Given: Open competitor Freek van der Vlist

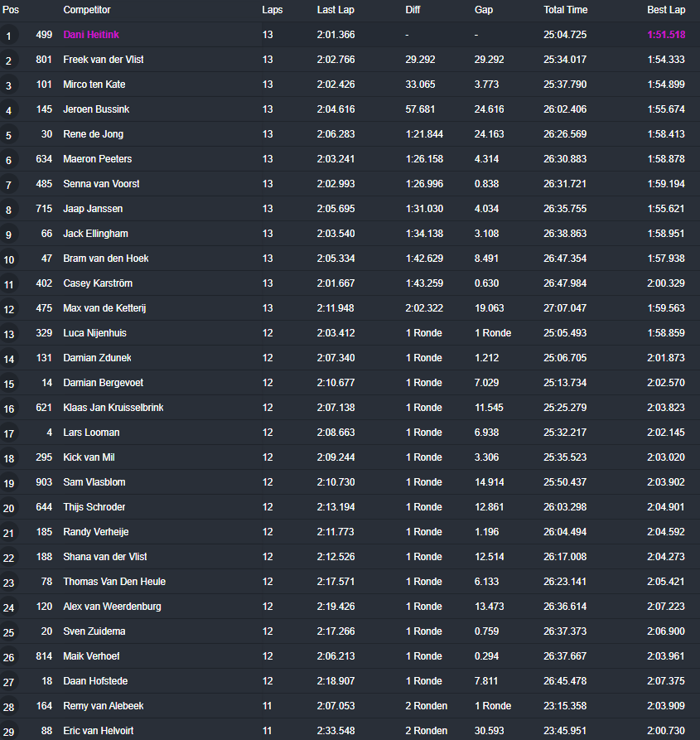Looking at the screenshot, I should 104,60.
